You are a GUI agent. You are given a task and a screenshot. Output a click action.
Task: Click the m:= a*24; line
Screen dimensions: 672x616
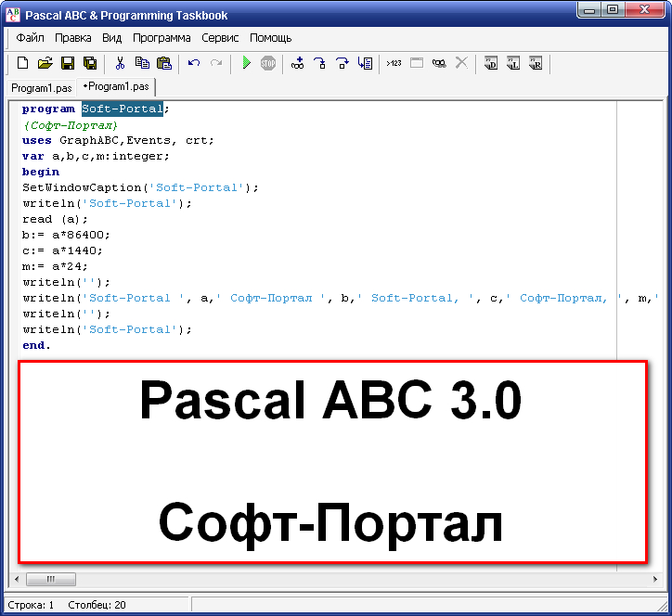coord(55,266)
